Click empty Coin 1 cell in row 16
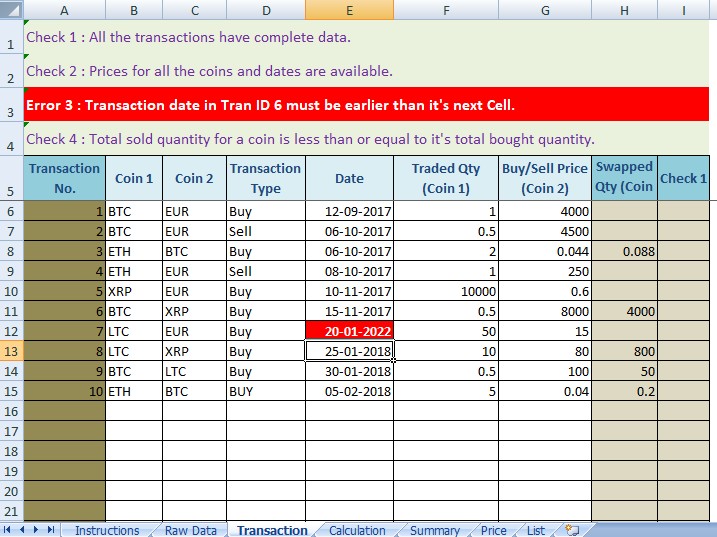This screenshot has width=717, height=537. tap(134, 411)
